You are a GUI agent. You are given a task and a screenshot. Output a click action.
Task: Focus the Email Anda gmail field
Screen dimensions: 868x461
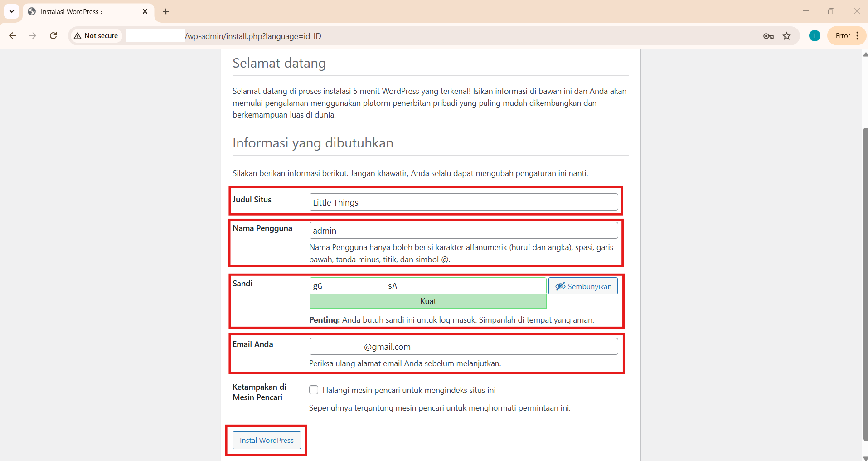tap(463, 346)
